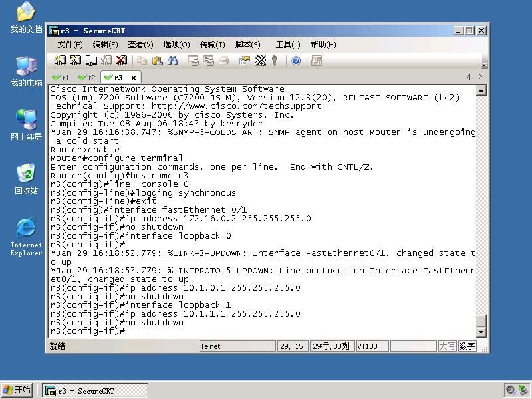Open 选项(O) menu
The image size is (532, 399).
click(x=176, y=45)
